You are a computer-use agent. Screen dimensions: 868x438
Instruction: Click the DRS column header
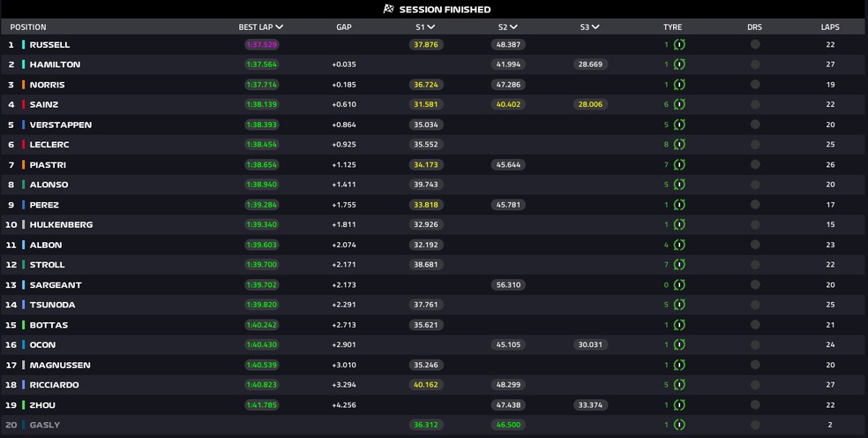754,26
